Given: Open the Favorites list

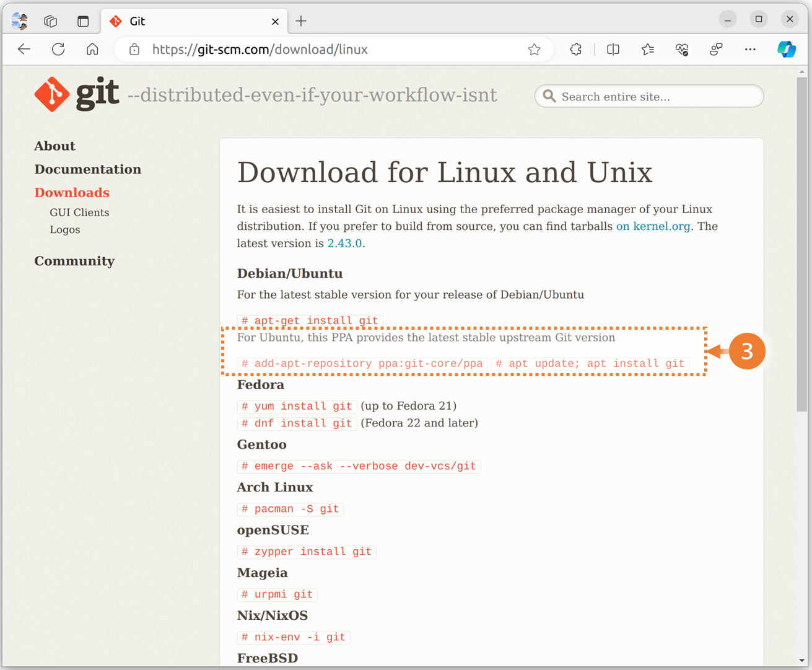Looking at the screenshot, I should [648, 50].
